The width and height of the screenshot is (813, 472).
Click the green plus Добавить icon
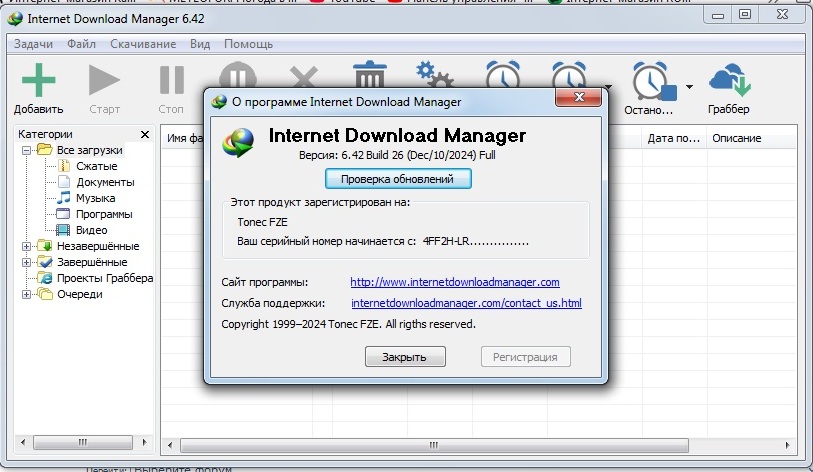(38, 80)
